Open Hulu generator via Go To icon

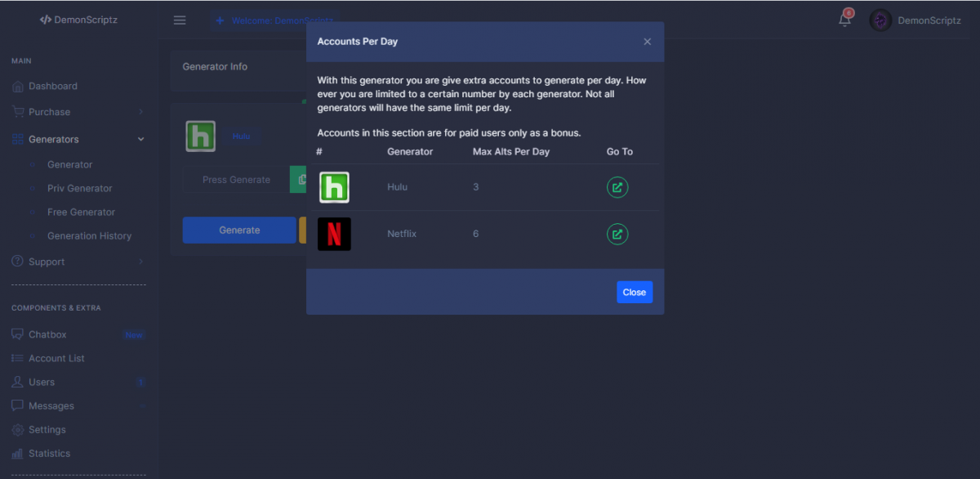click(x=617, y=187)
